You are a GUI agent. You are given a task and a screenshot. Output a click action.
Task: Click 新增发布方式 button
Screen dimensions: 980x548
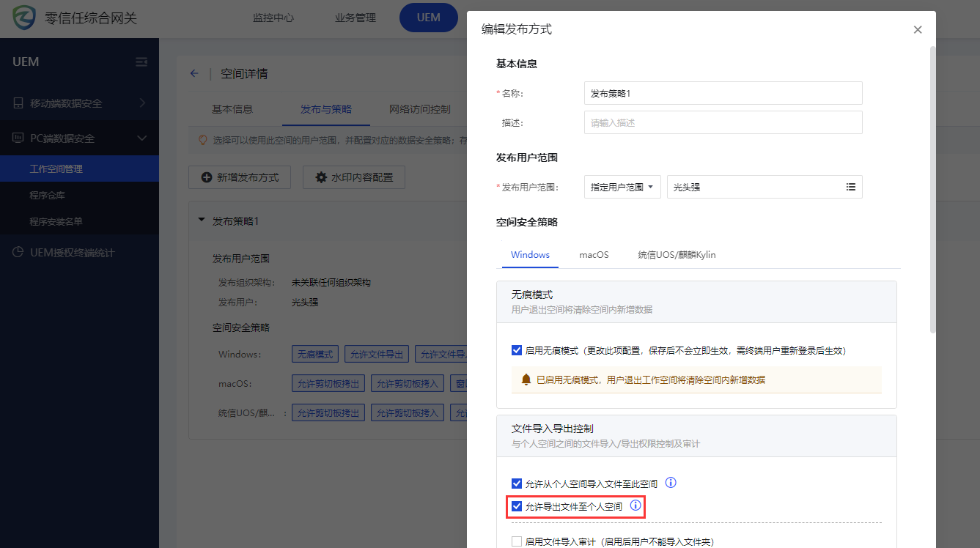[x=240, y=177]
